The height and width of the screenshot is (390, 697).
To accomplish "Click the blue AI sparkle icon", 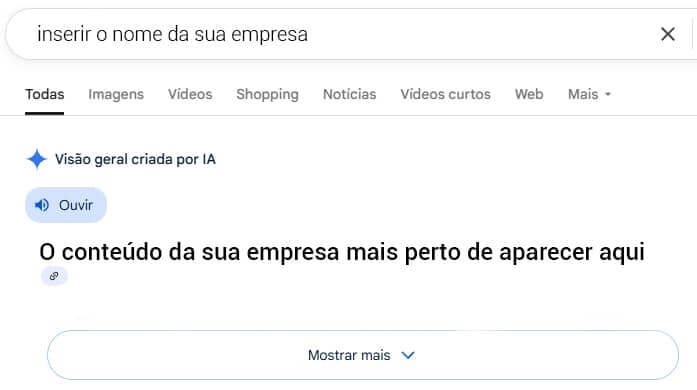I will 37,159.
